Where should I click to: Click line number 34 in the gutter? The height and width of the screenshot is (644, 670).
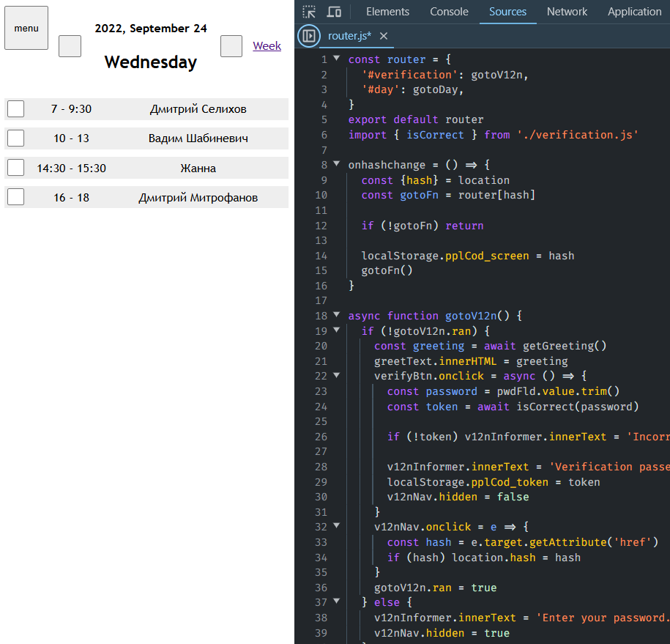[321, 558]
